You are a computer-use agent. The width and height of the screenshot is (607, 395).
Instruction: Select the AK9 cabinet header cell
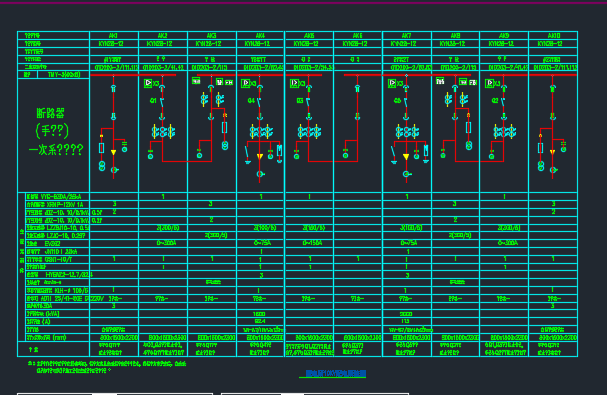coord(504,36)
